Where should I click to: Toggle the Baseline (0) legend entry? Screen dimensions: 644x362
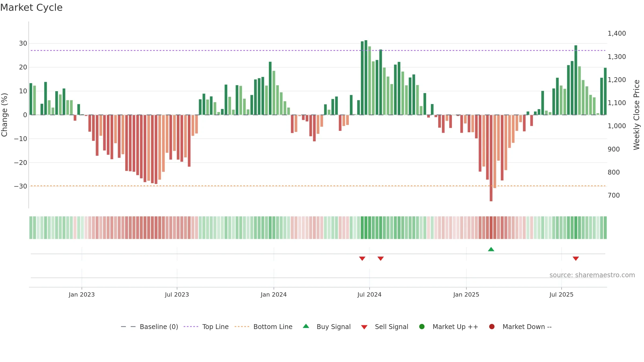(149, 327)
